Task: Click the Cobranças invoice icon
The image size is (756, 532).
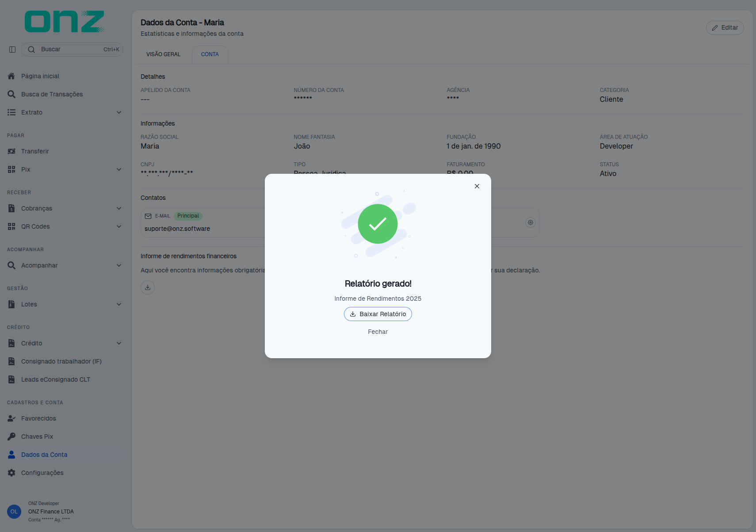Action: 11,208
